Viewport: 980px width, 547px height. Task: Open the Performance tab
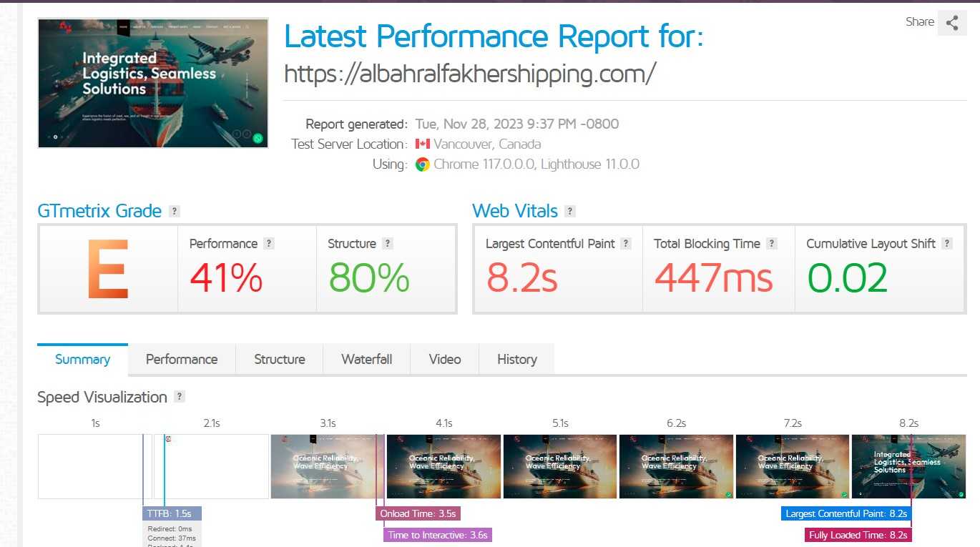coord(182,360)
